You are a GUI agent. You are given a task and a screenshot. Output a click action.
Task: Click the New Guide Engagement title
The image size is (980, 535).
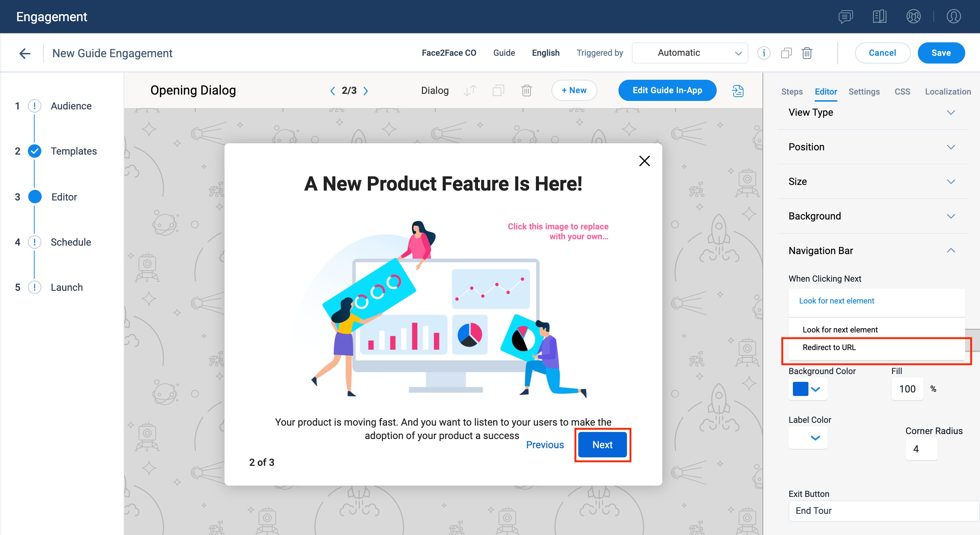tap(112, 53)
